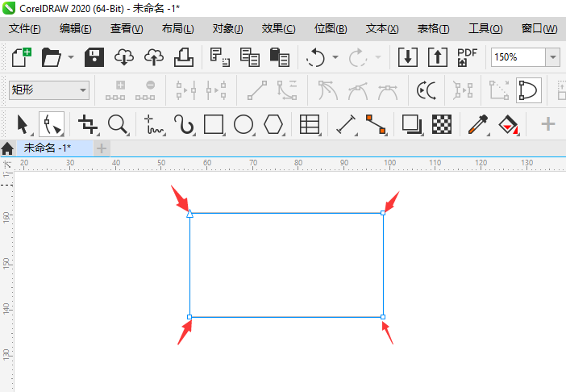Click the Smooth node icon
This screenshot has width=566, height=392.
(358, 90)
